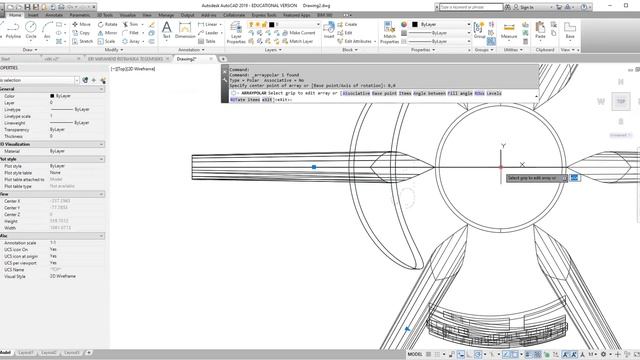Click the black layer color swatch in the Layers panel
Image resolution: width=640 pixels, height=360 pixels.
271,24
